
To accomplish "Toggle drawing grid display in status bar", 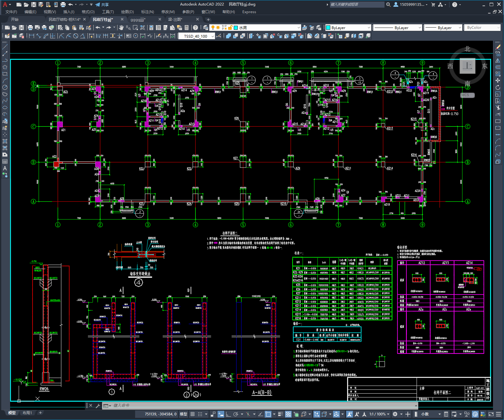I will point(192,414).
